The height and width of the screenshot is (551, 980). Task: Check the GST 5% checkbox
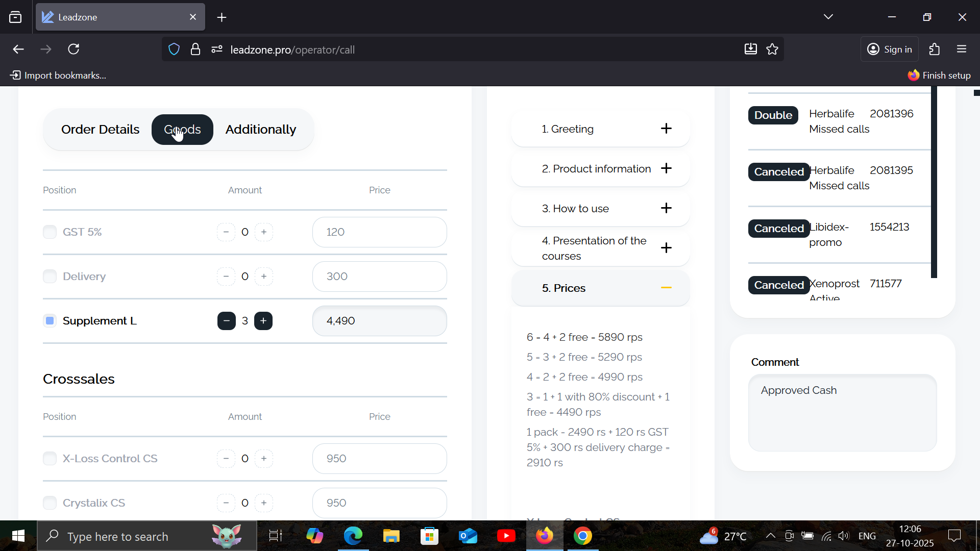pos(50,232)
